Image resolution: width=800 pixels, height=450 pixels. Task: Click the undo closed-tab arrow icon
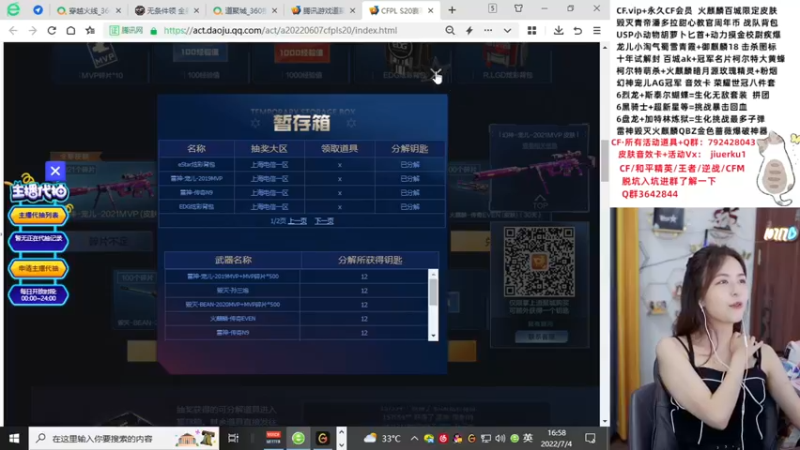tap(578, 31)
